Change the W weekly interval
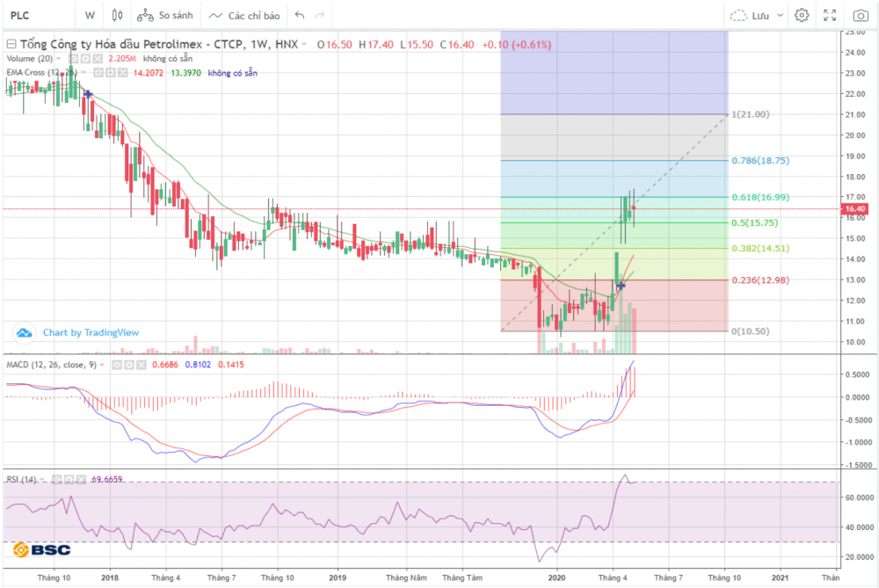Screen dimensions: 879x588 (x=90, y=16)
